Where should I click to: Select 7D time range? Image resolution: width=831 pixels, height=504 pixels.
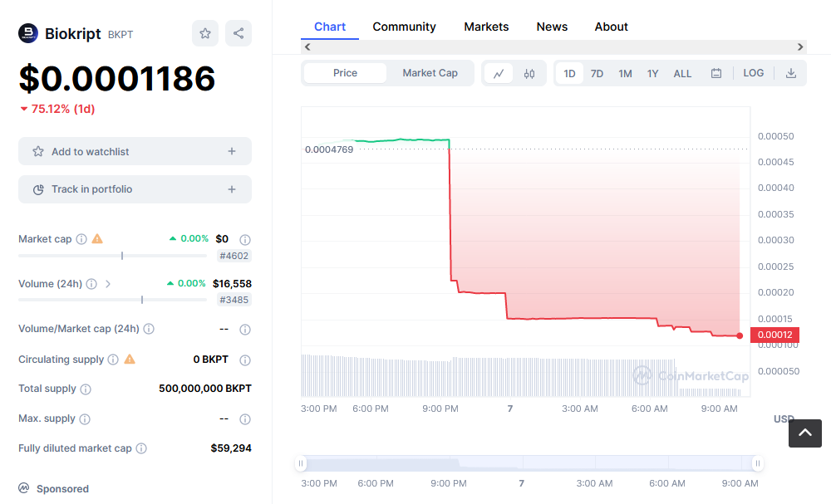pos(597,74)
